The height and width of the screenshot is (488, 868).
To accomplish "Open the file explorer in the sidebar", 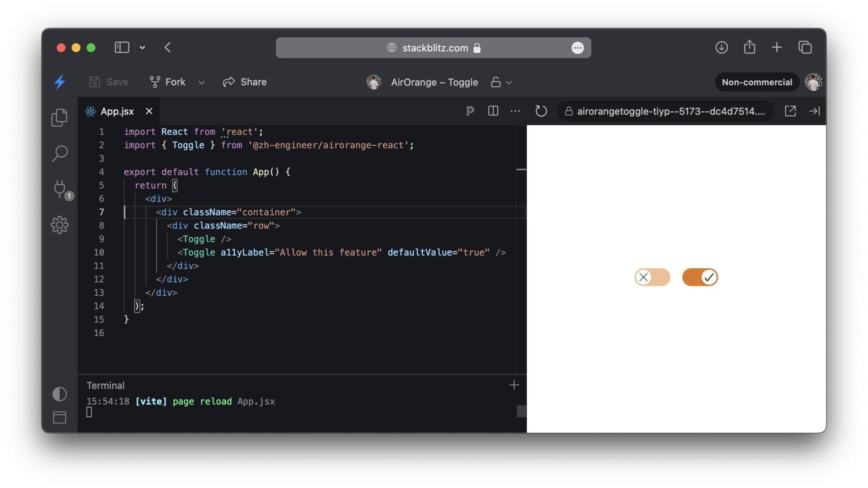I will pos(59,117).
